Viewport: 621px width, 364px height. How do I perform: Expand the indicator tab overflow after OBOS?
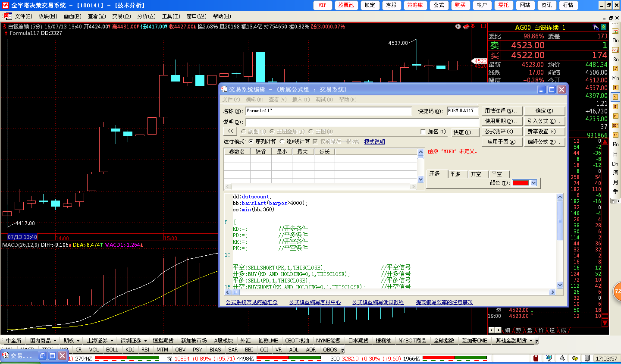click(343, 350)
